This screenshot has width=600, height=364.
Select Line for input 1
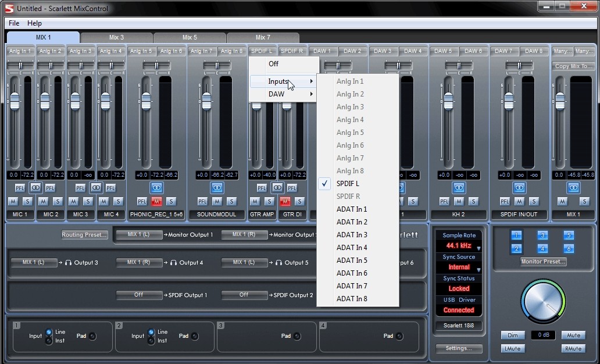(49, 332)
